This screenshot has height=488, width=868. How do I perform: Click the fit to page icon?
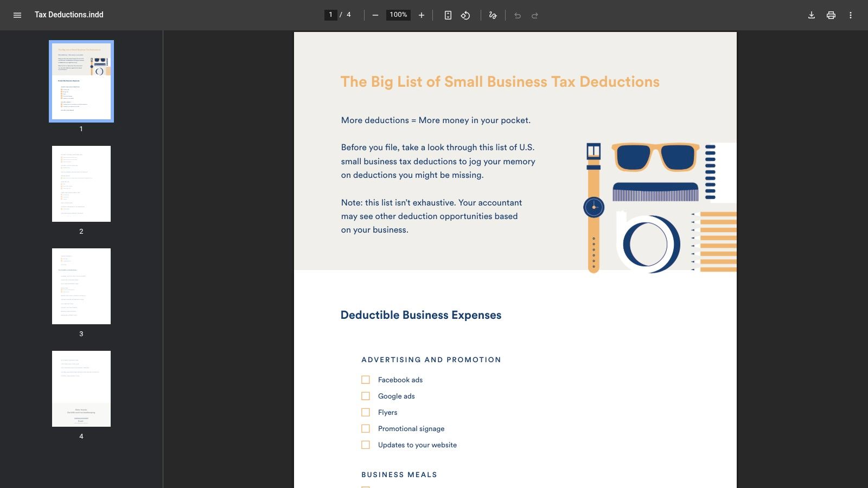(x=448, y=15)
